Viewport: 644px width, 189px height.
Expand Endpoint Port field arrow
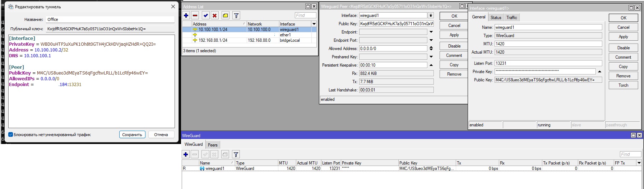pos(431,40)
